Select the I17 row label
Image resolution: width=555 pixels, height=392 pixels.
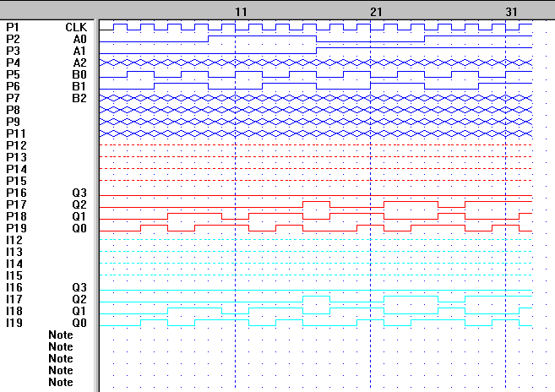pos(14,299)
